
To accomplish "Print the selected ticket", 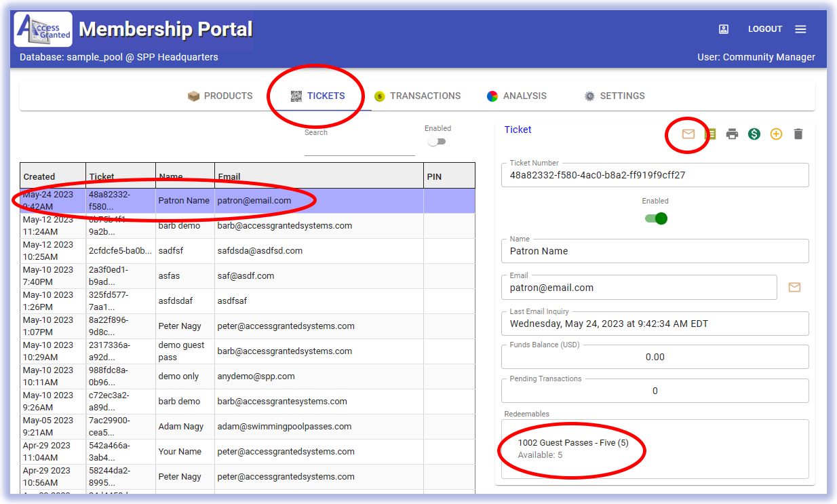I will [x=732, y=134].
